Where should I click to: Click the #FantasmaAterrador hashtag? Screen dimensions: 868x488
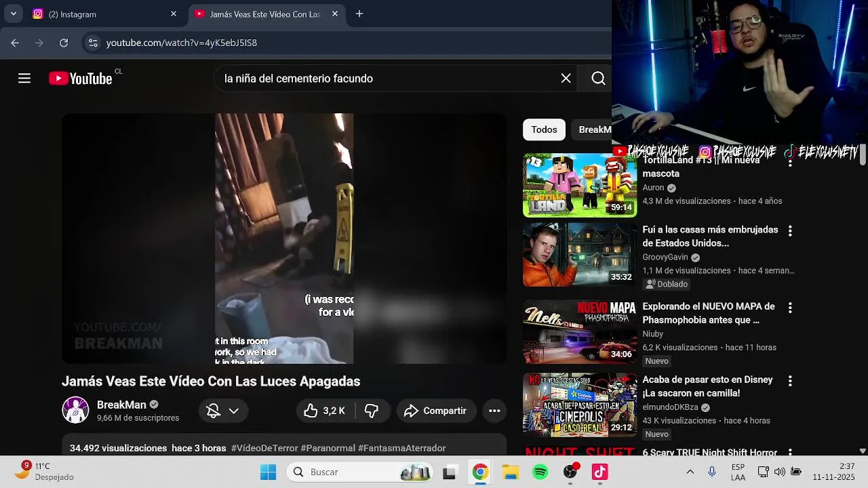pos(401,448)
